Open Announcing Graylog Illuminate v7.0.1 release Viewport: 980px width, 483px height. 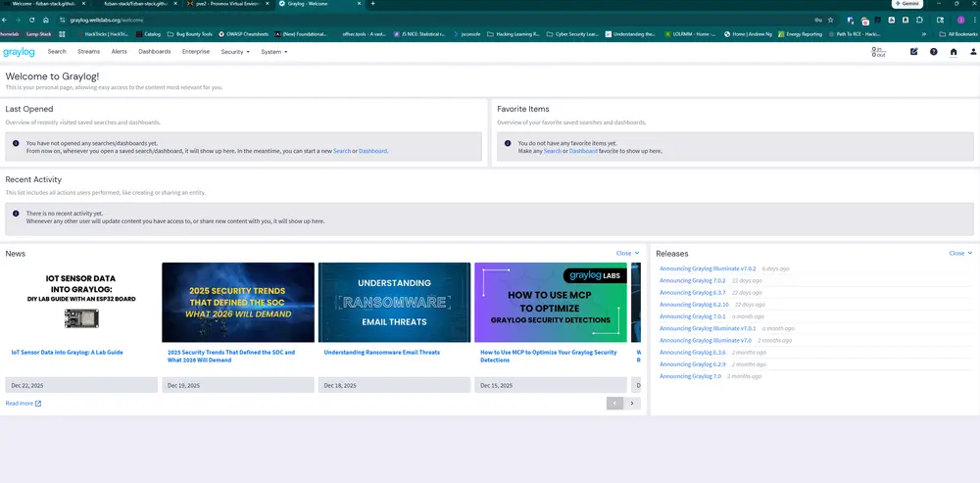[x=708, y=328]
